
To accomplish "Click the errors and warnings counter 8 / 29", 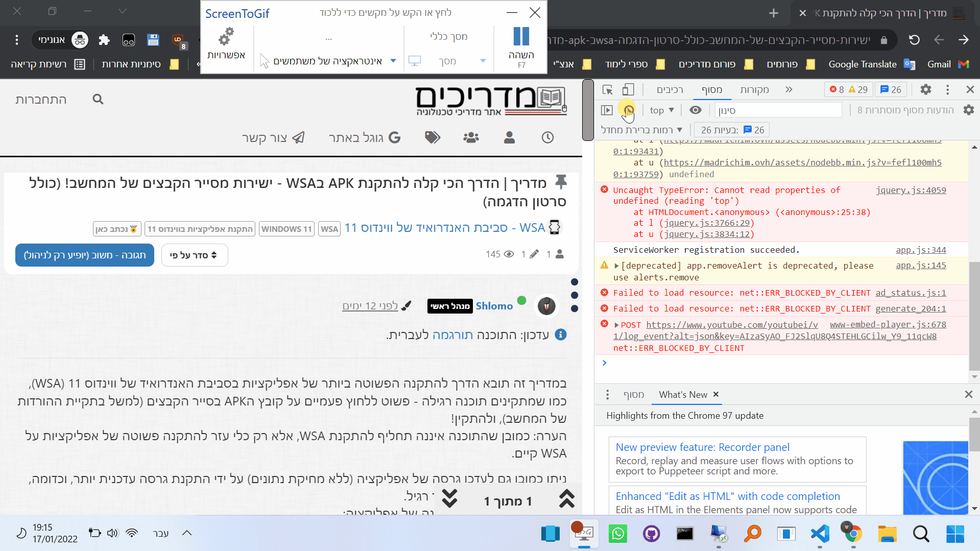I will [849, 89].
